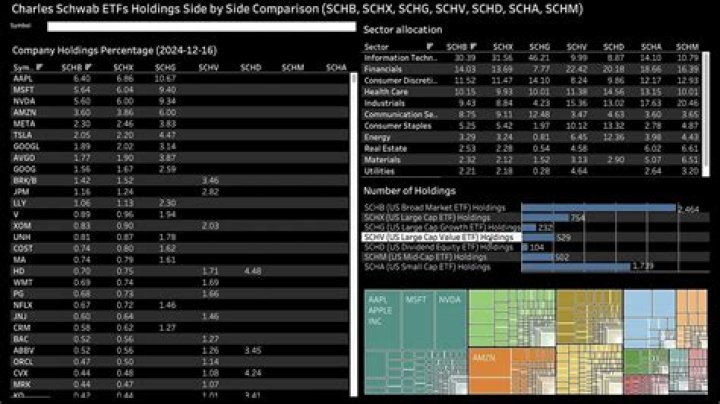The height and width of the screenshot is (404, 720).
Task: Click the Communication Se.. sector row
Action: tap(532, 114)
